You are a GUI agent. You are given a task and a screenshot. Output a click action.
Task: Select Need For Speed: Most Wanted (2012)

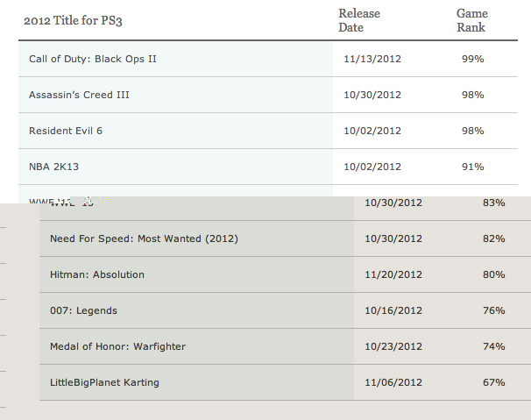click(x=144, y=238)
